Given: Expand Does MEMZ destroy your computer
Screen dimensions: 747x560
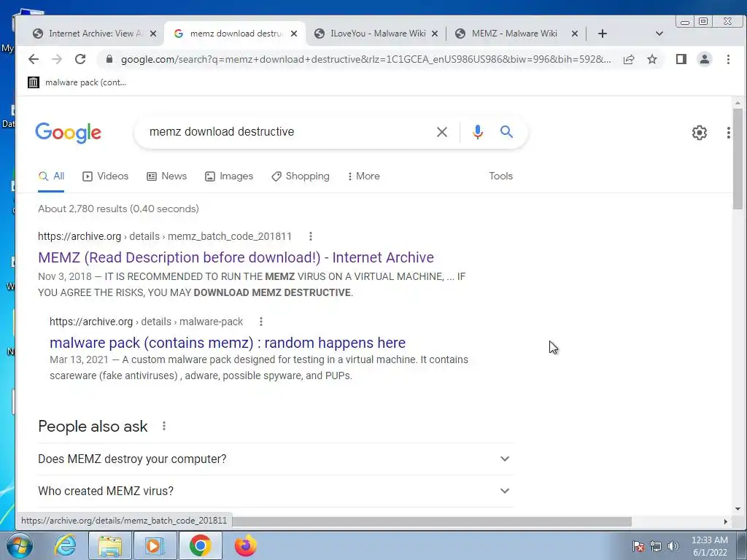Looking at the screenshot, I should (275, 459).
